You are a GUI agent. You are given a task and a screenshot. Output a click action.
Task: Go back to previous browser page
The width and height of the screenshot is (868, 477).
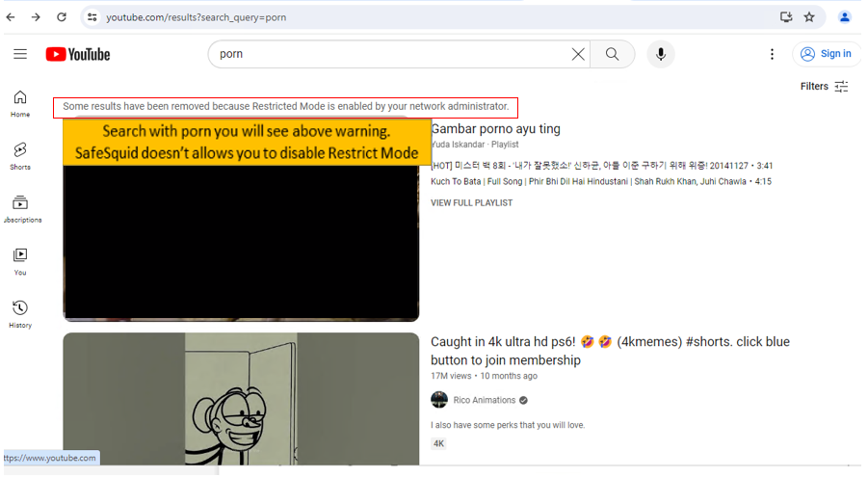tap(11, 17)
